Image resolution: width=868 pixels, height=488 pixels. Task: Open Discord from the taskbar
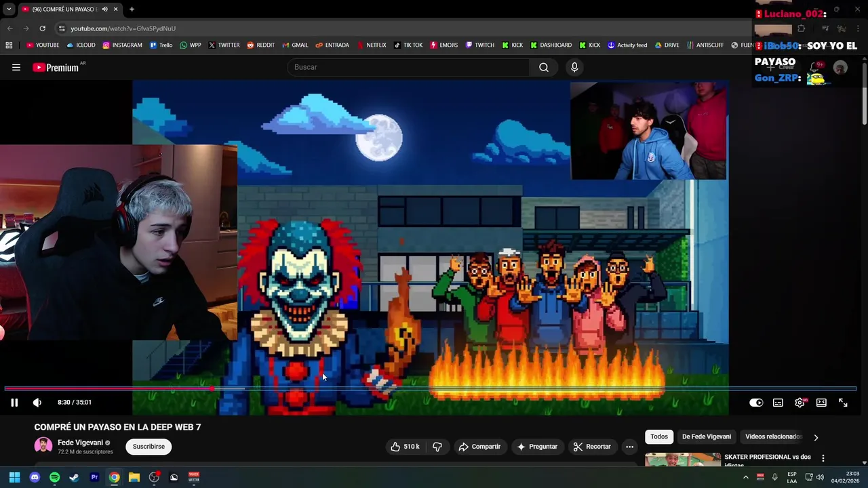click(35, 477)
